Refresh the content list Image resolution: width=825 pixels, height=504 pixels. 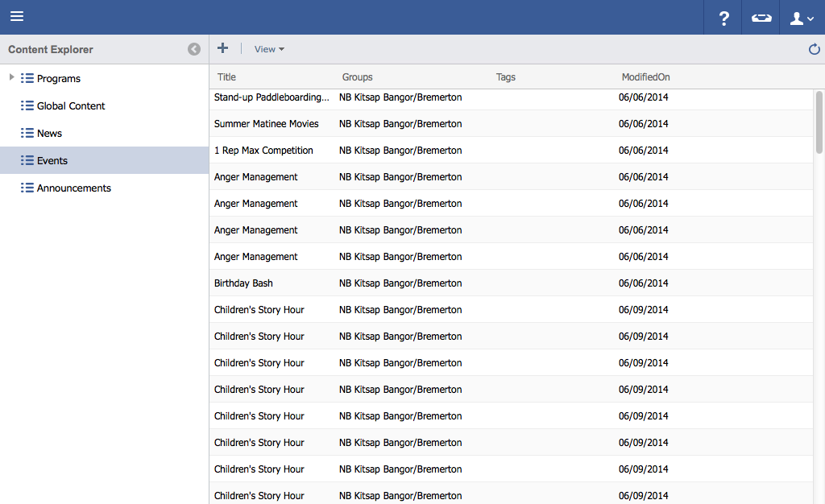[x=814, y=49]
